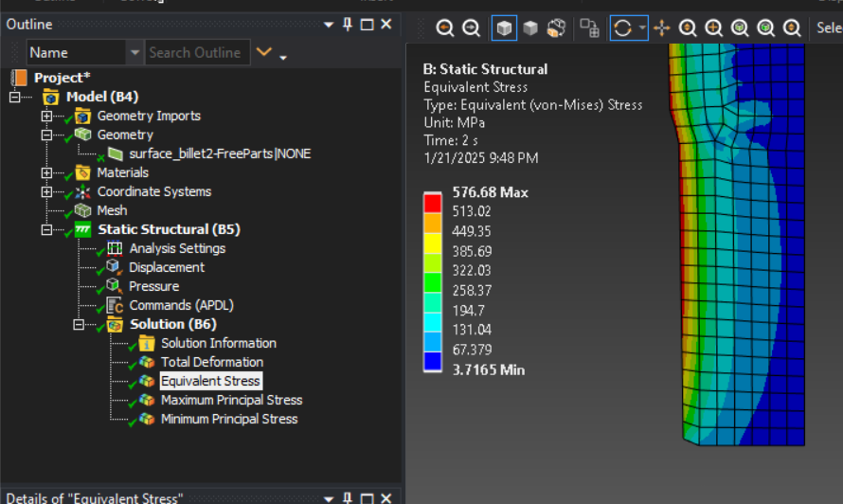Click the Commands (APDL) icon

click(x=115, y=305)
